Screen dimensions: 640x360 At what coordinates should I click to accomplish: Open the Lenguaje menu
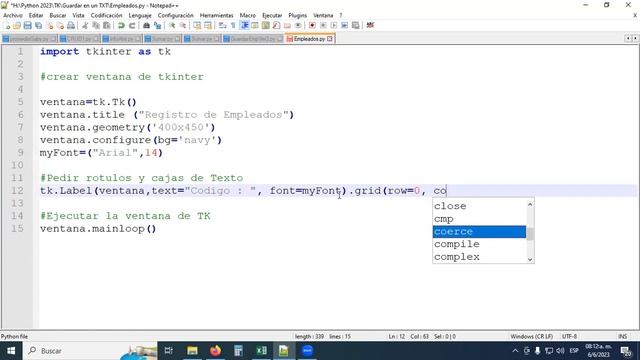tap(140, 15)
